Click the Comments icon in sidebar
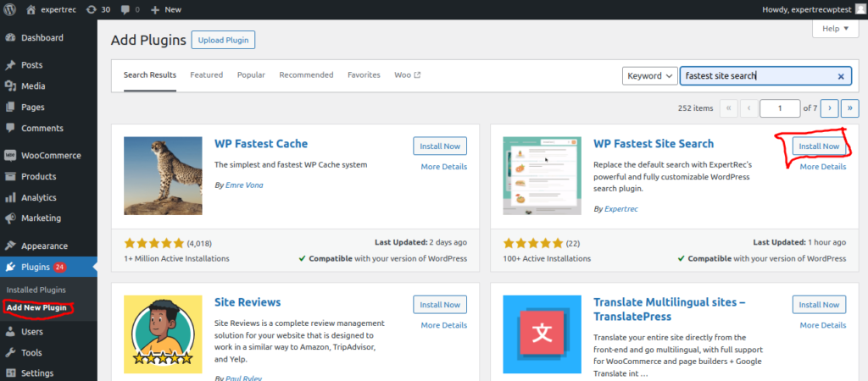The width and height of the screenshot is (868, 381). click(x=10, y=128)
